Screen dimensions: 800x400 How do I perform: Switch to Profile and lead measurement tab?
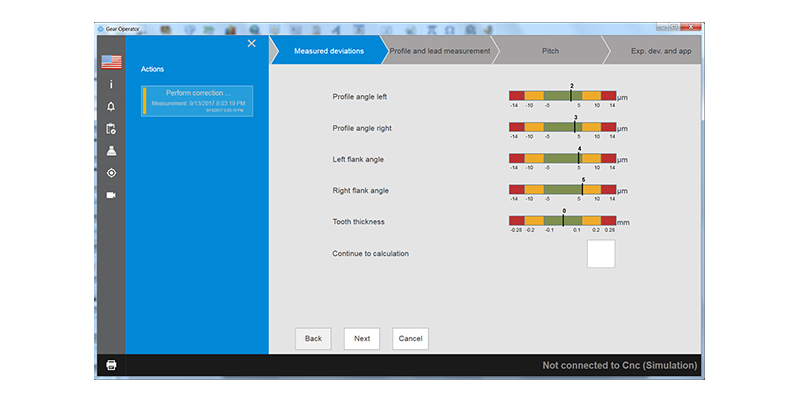(440, 51)
